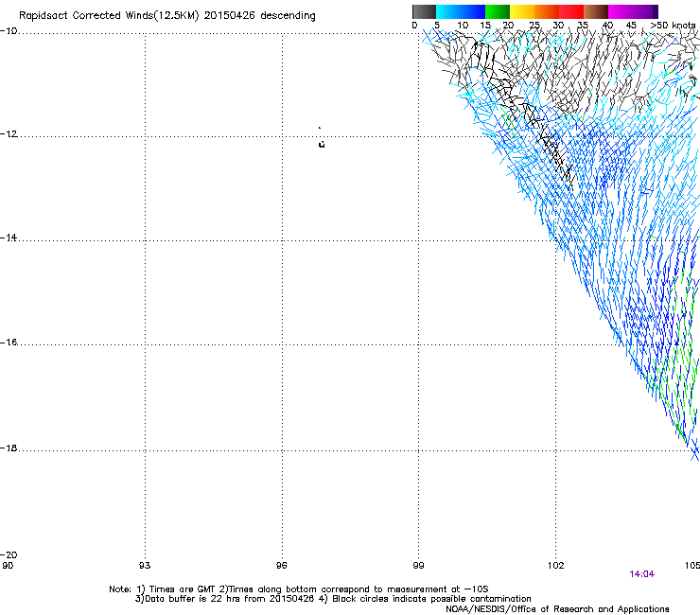This screenshot has width=700, height=615.
Task: Click the magenta 40-45 knots legend segment
Action: click(621, 11)
